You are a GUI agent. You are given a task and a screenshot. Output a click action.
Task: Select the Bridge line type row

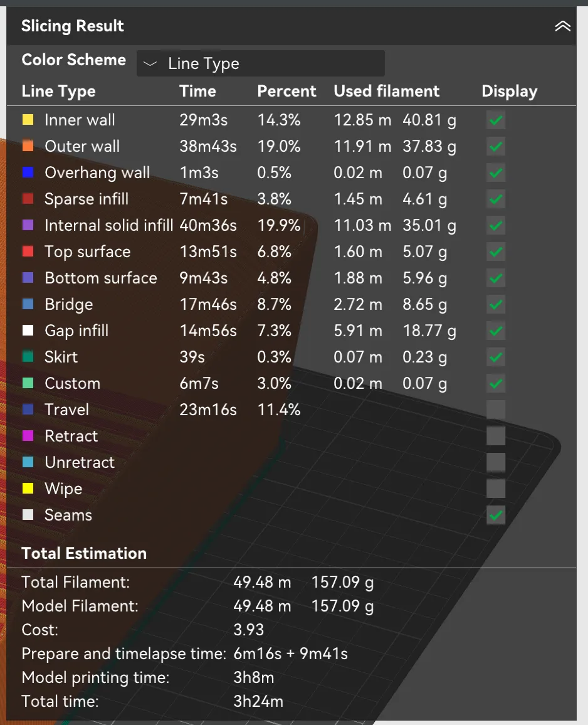[x=291, y=304]
